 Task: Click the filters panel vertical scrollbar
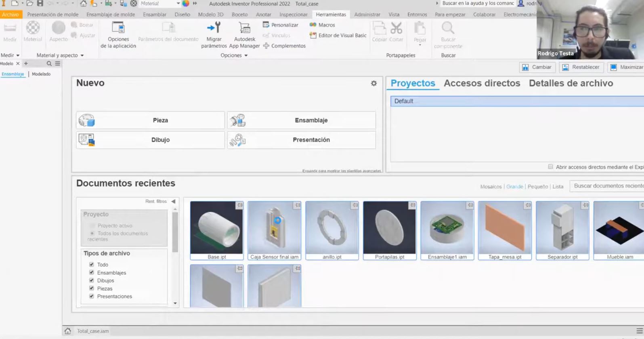[x=175, y=232]
